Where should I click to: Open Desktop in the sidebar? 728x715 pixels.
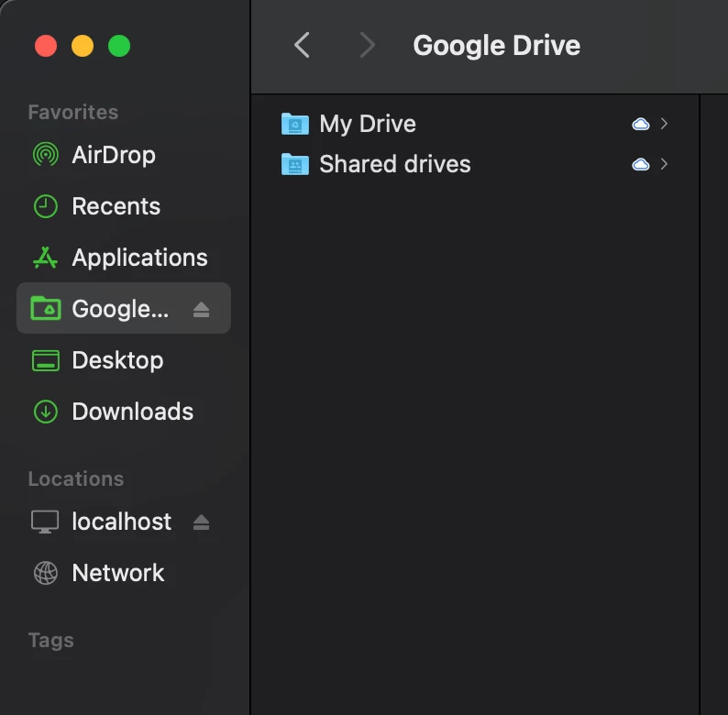124,360
